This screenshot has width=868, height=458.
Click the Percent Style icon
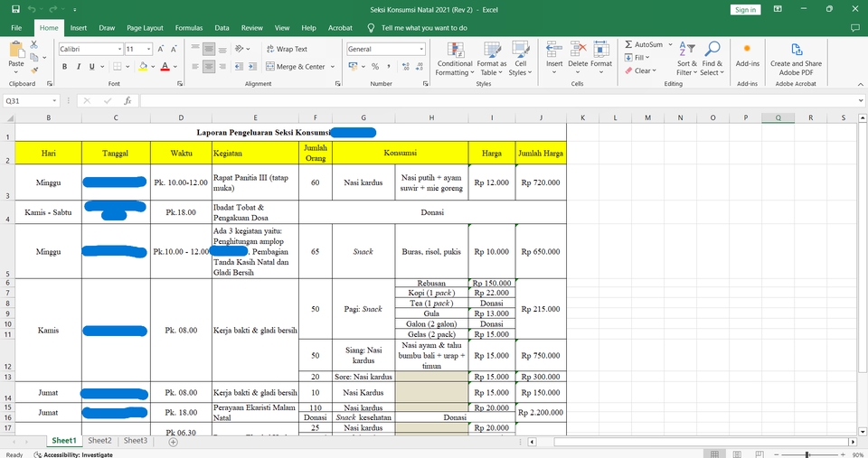tap(375, 66)
